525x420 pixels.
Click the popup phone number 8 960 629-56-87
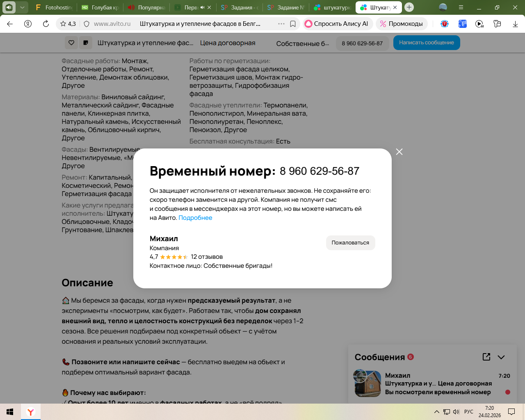pos(320,171)
